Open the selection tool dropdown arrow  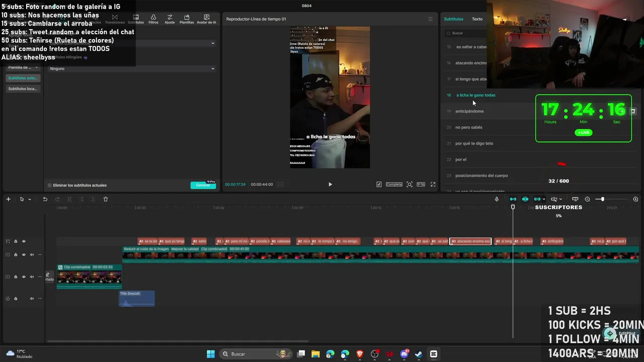tap(30, 199)
